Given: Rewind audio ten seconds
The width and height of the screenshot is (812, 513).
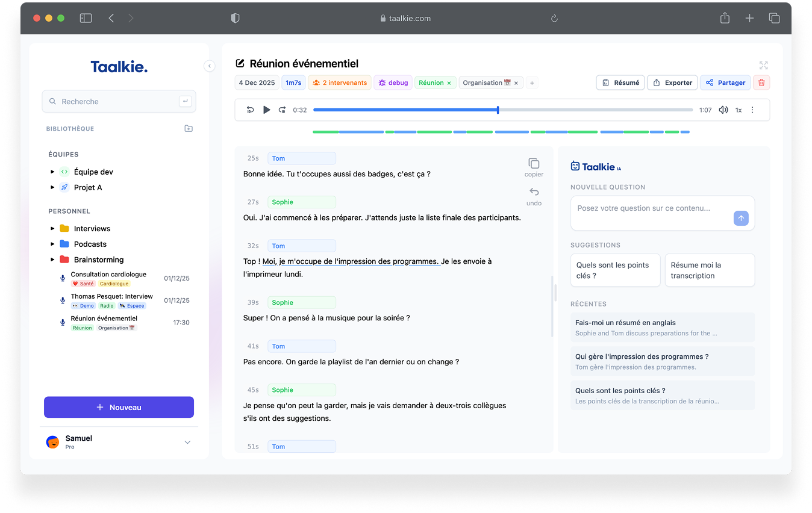Looking at the screenshot, I should tap(251, 110).
